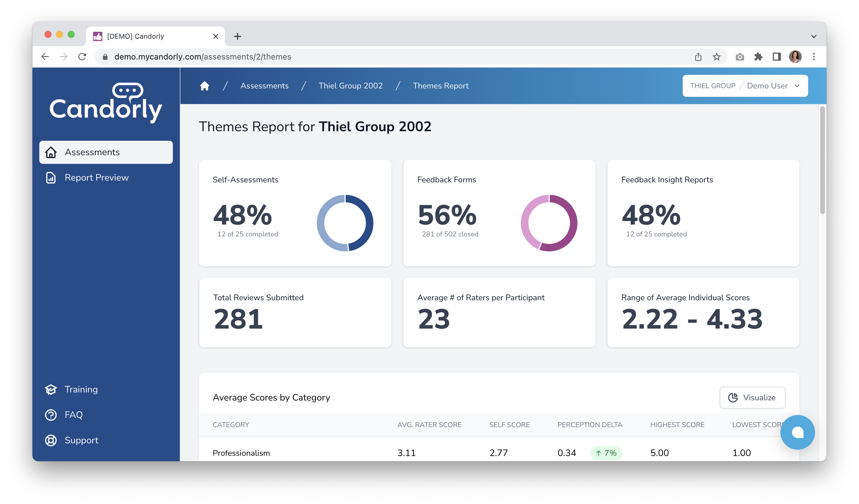
Task: Open Support from the sidebar
Action: tap(81, 440)
